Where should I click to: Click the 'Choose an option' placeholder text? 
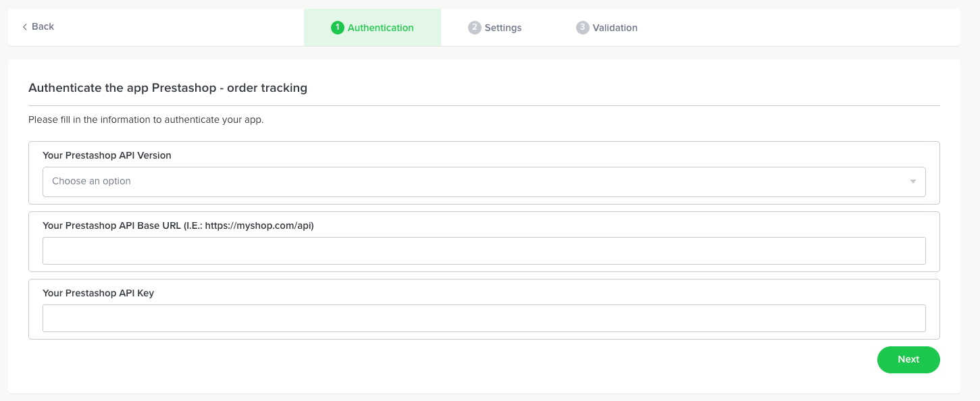click(x=91, y=182)
